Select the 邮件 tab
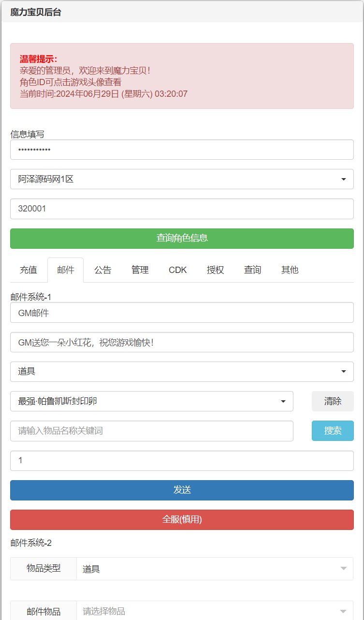 [x=66, y=270]
